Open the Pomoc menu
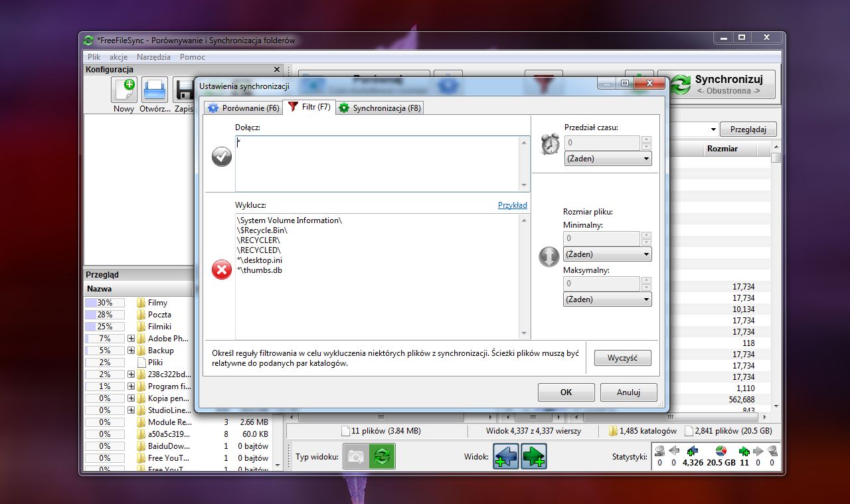 pyautogui.click(x=193, y=57)
